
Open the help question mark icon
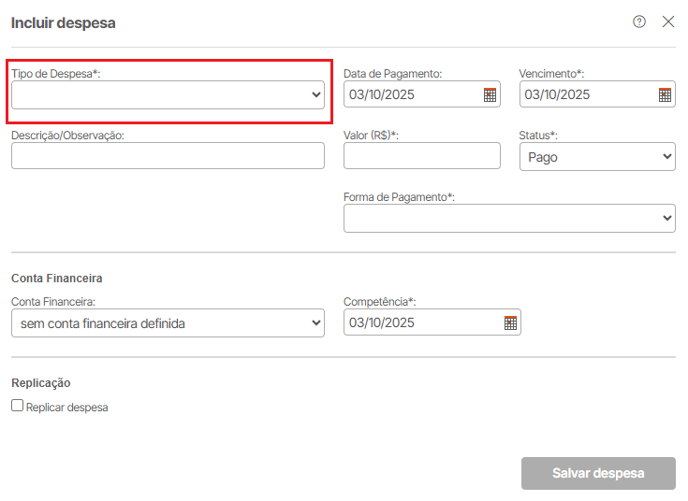point(639,22)
